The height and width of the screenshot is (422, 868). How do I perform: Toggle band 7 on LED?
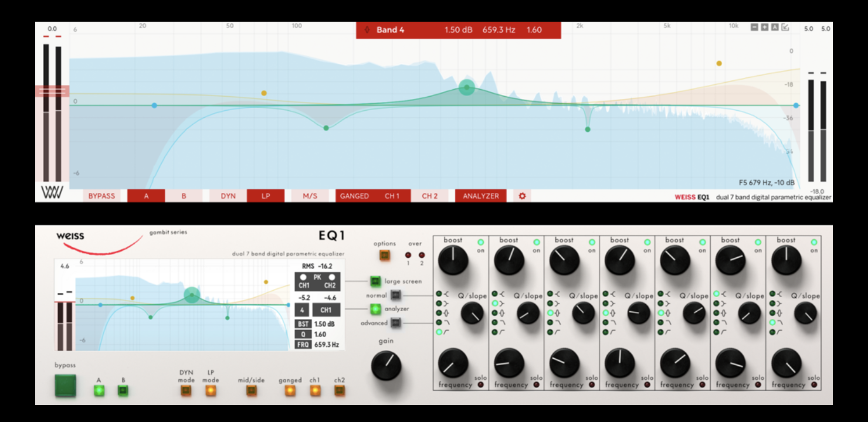(813, 242)
